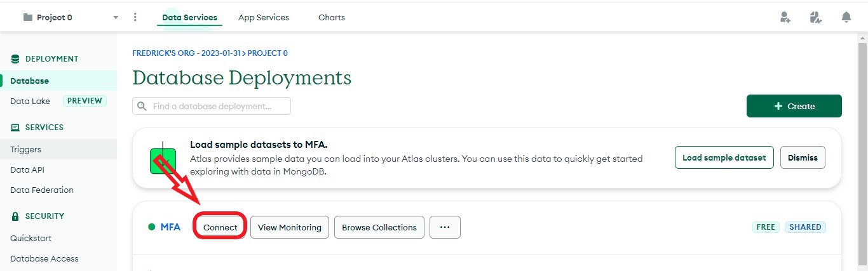The image size is (868, 271).
Task: Focus the Find a database deployment field
Action: pos(212,106)
